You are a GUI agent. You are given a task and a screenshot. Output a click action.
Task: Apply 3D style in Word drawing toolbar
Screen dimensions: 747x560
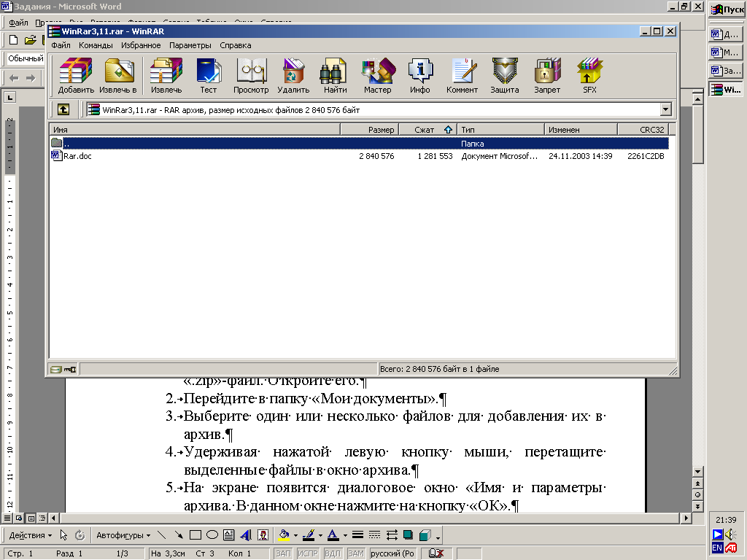(x=425, y=535)
